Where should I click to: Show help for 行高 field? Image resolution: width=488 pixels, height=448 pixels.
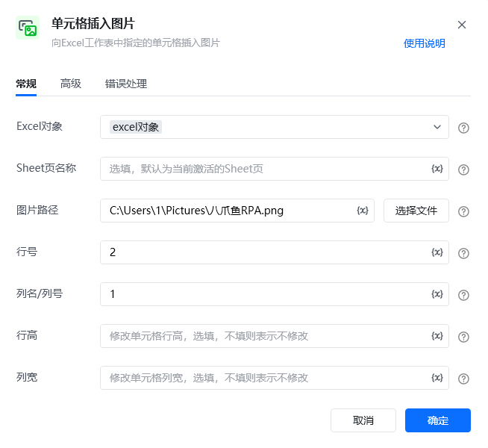(x=463, y=337)
